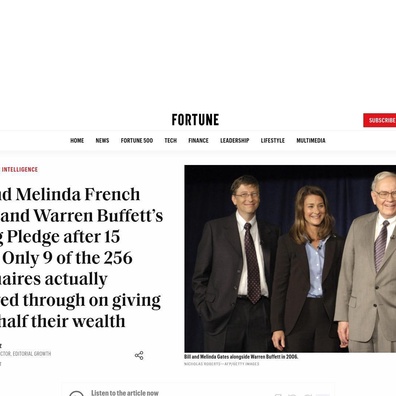Click the audio player control icons at the right
The image size is (396, 396).
[x=302, y=395]
